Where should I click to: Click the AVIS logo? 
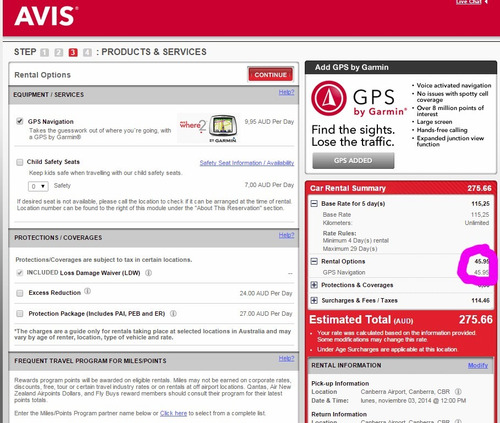pyautogui.click(x=46, y=16)
